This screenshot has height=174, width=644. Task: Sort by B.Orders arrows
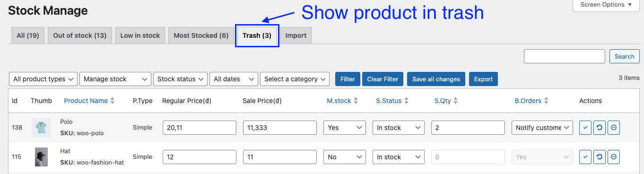pyautogui.click(x=546, y=101)
